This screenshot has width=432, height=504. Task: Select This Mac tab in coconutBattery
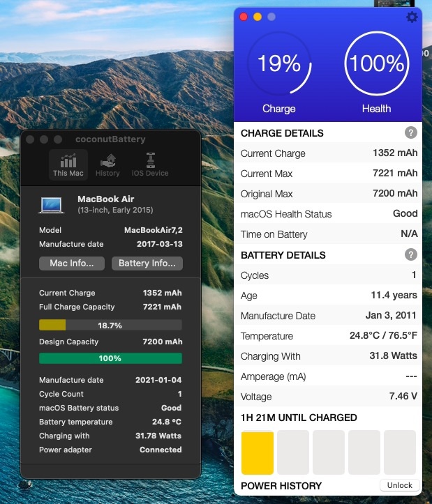(x=68, y=165)
